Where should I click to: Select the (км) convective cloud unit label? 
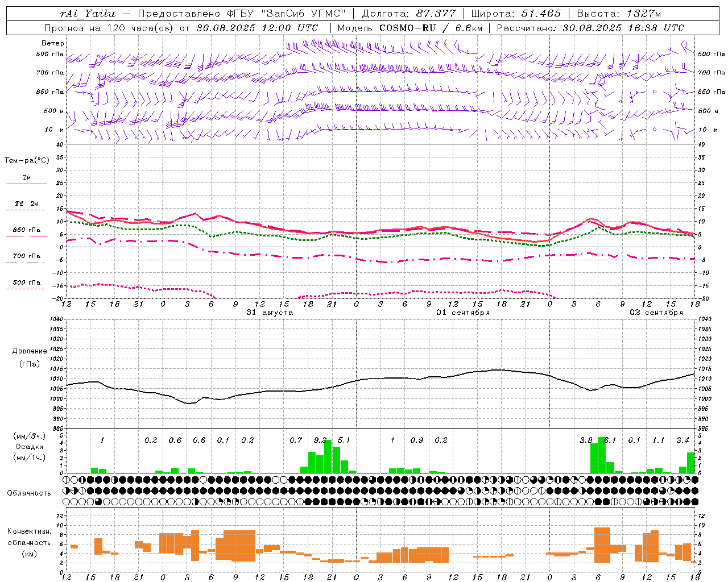click(x=30, y=554)
